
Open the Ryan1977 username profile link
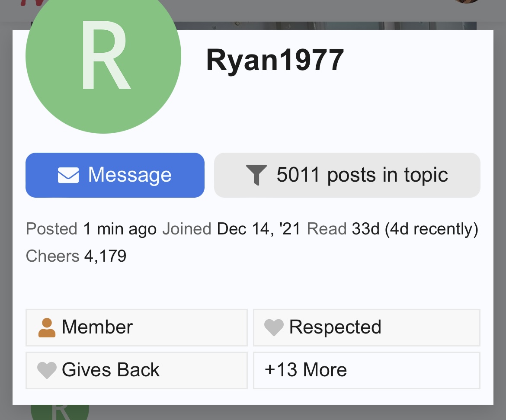coord(275,60)
